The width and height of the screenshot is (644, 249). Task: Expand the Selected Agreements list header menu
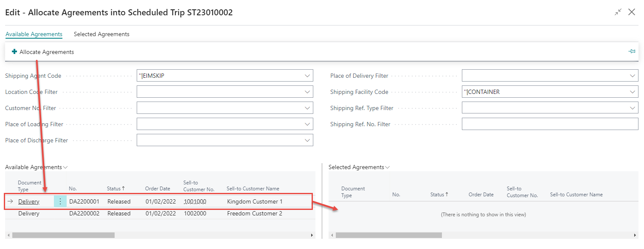pos(387,167)
